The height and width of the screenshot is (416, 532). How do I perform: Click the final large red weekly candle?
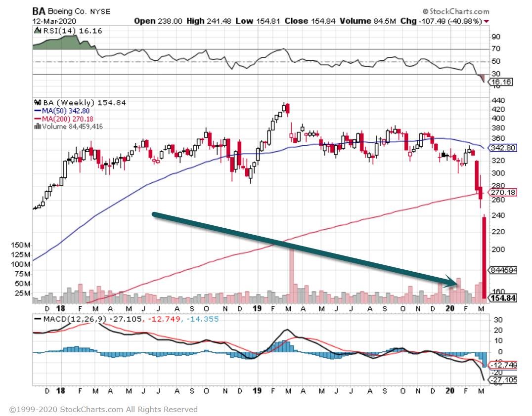pyautogui.click(x=484, y=258)
